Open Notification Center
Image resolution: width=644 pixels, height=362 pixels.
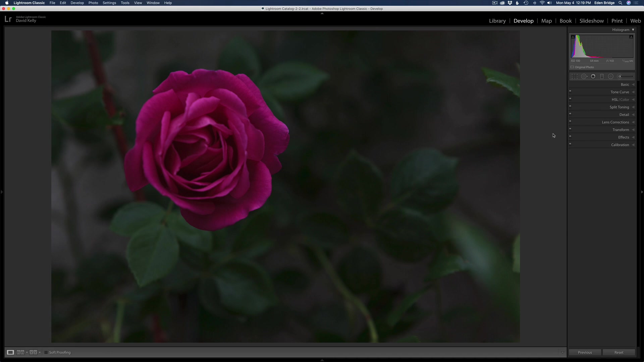[636, 3]
